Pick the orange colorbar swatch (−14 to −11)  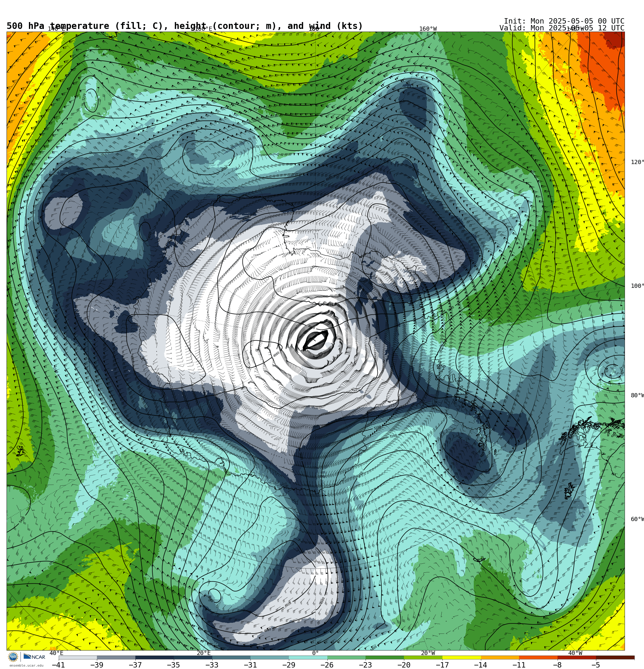(500, 657)
